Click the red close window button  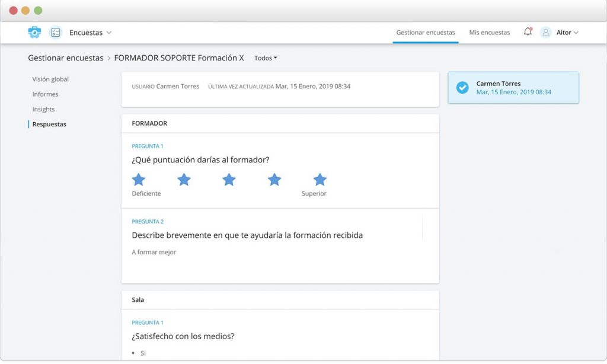13,11
